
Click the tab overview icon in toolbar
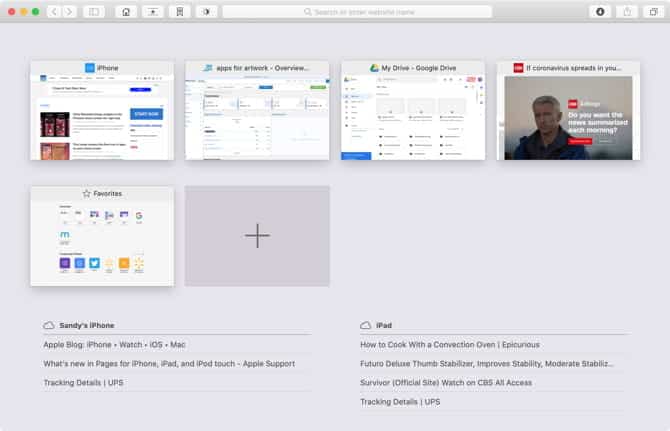click(x=653, y=12)
